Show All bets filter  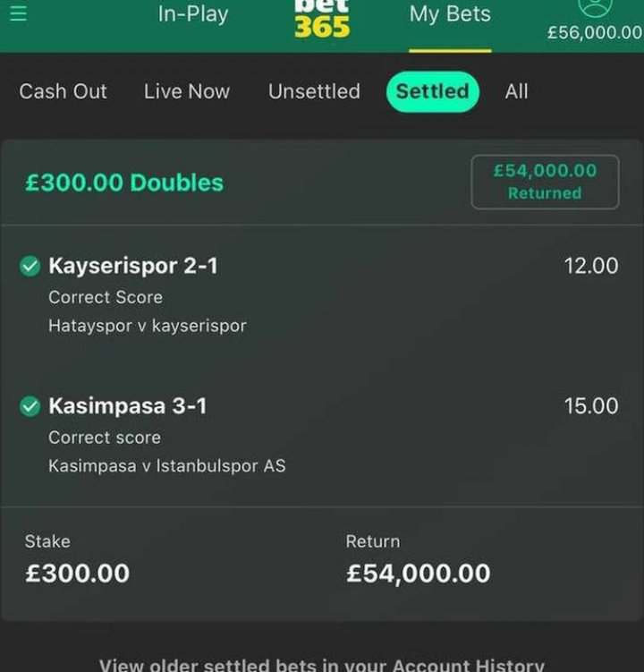[516, 91]
